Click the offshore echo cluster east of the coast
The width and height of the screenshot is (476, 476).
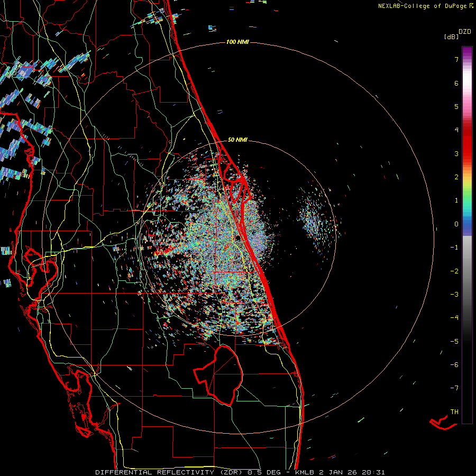coord(316,222)
